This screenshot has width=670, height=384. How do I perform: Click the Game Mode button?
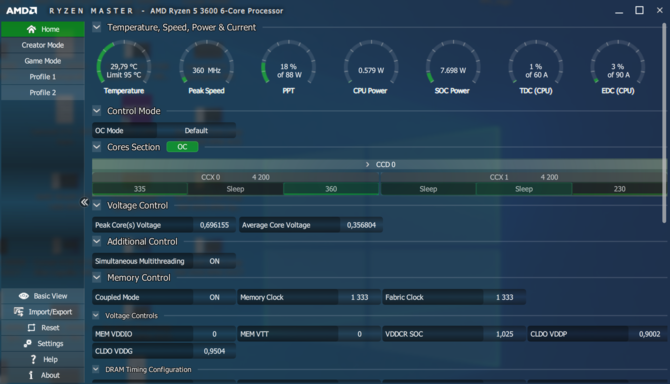pyautogui.click(x=43, y=61)
